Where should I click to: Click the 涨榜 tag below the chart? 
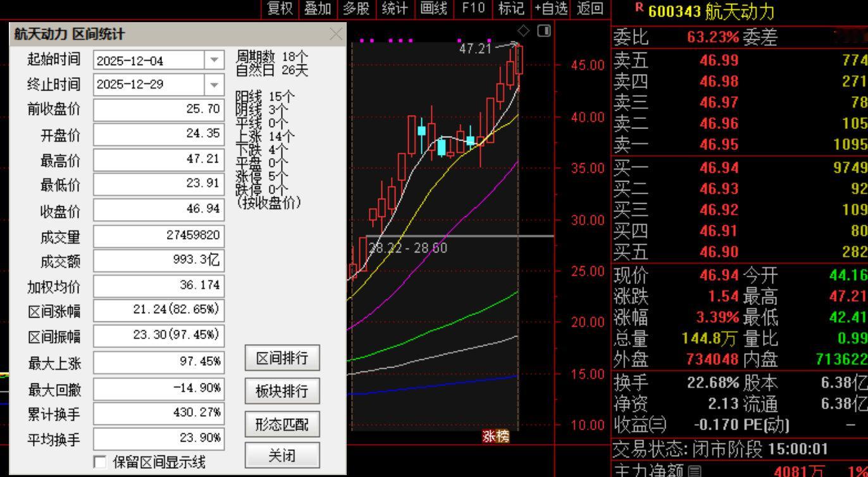[495, 437]
